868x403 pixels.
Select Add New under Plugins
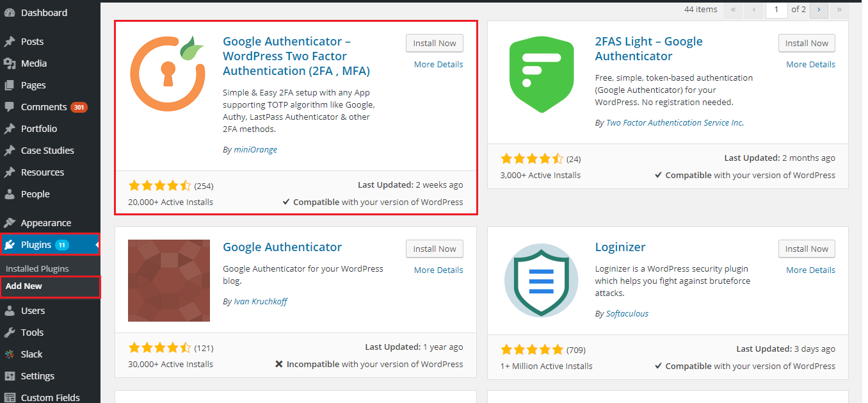tap(24, 286)
